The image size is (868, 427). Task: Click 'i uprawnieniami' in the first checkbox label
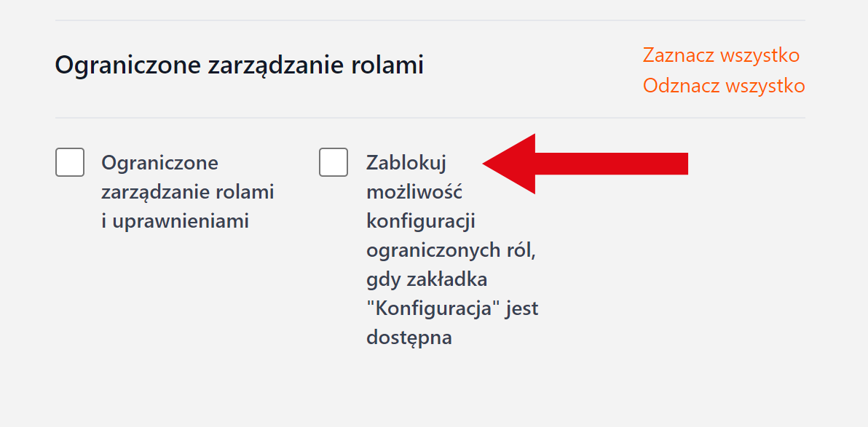coord(175,221)
